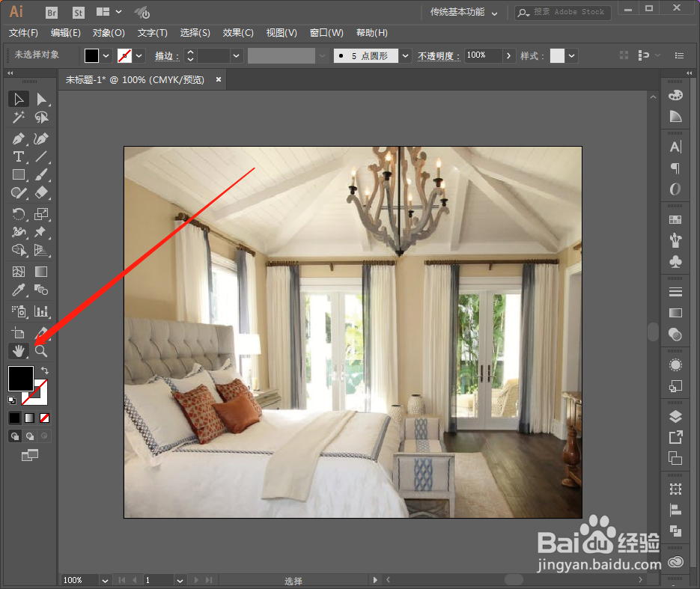Set paint mode to None

(x=45, y=418)
